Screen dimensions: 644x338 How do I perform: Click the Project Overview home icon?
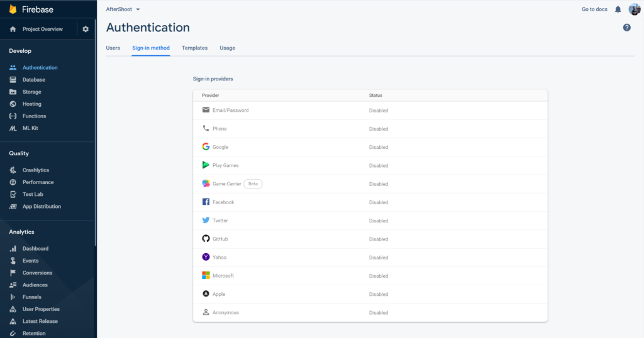13,29
